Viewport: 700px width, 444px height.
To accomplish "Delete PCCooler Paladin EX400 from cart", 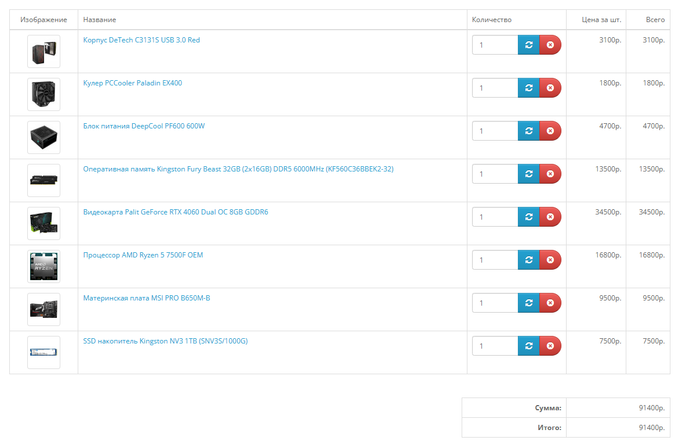I will (x=550, y=88).
